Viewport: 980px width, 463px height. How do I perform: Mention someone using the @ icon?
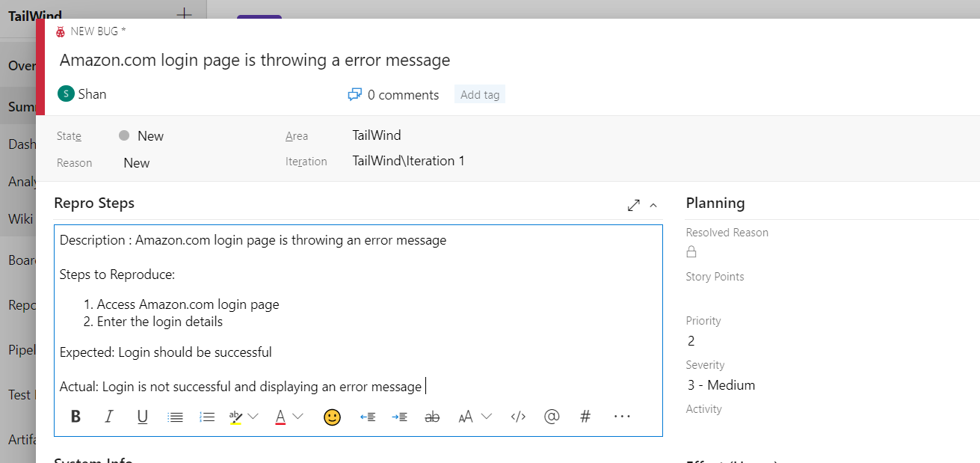coord(552,417)
